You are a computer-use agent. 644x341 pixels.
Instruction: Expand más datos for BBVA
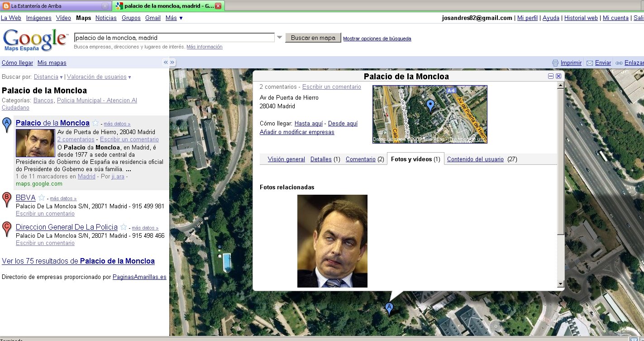(63, 198)
